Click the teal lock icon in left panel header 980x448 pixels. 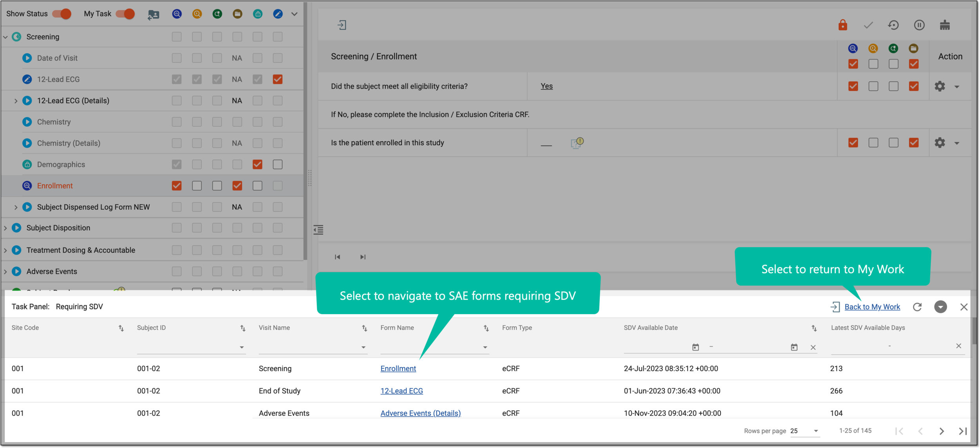click(x=258, y=14)
